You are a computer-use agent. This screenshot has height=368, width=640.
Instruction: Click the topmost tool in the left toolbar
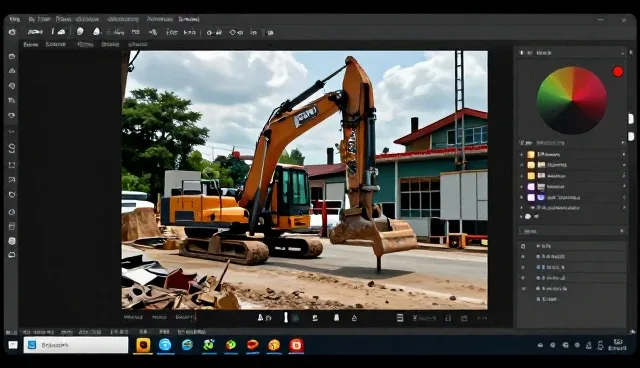(x=12, y=56)
